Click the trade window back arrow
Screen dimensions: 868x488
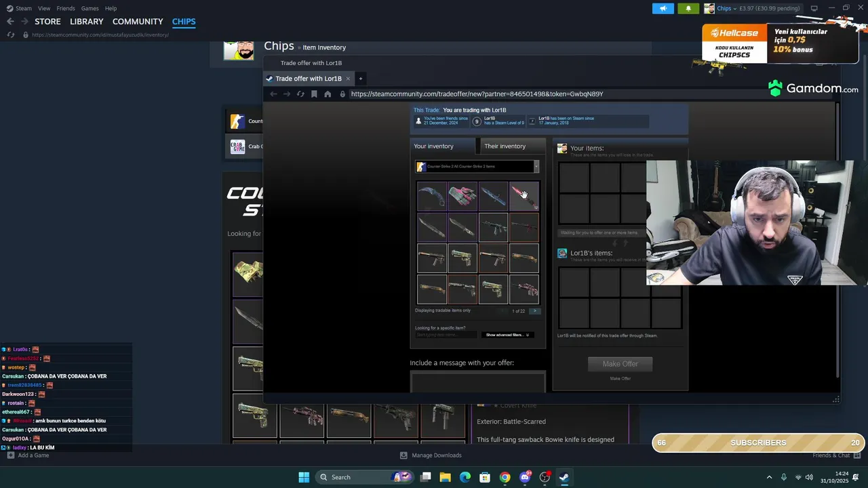tap(273, 94)
